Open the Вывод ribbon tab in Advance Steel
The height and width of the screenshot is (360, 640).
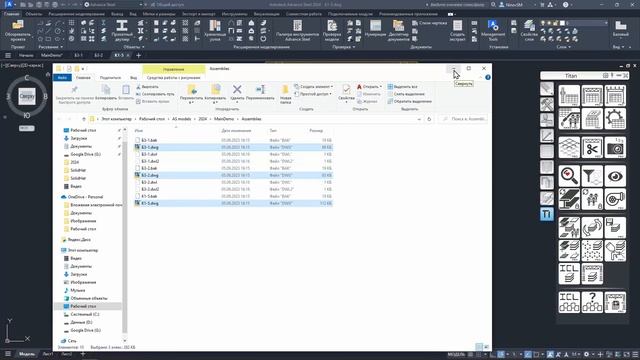point(117,14)
